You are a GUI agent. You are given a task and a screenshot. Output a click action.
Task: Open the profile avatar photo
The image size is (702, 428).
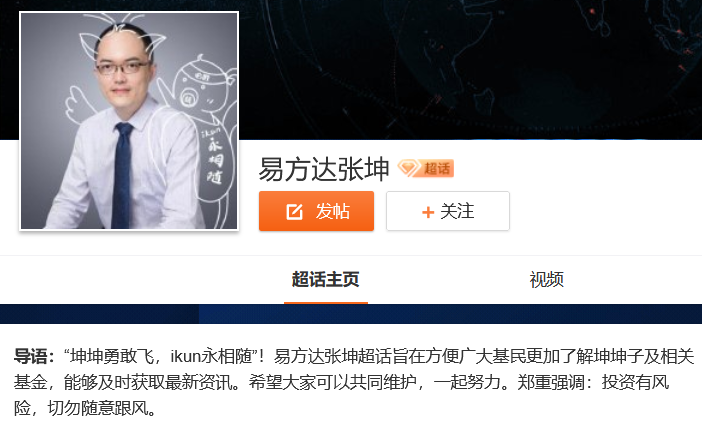click(x=129, y=120)
